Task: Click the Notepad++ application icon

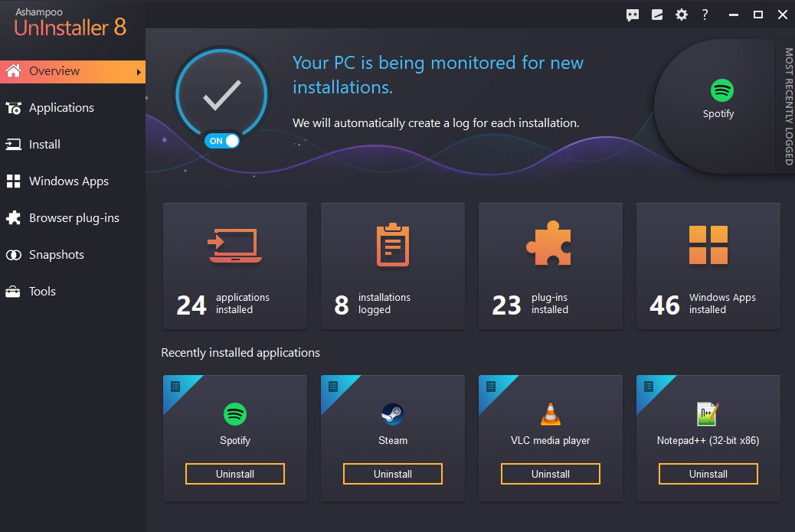Action: (x=708, y=414)
